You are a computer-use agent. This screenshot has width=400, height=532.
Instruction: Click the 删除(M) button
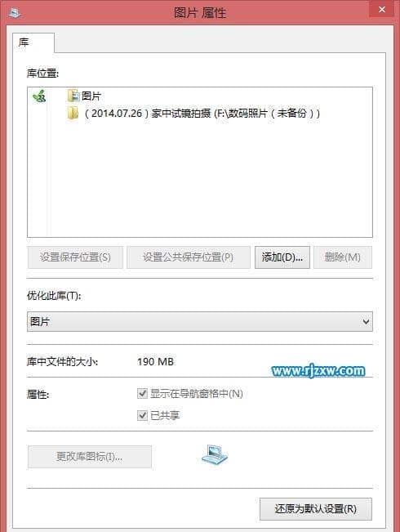(342, 257)
